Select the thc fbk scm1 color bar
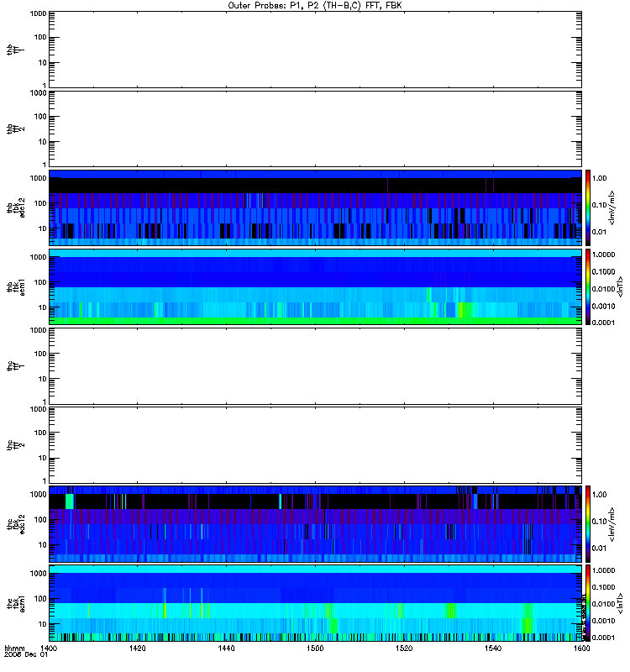 pyautogui.click(x=588, y=603)
